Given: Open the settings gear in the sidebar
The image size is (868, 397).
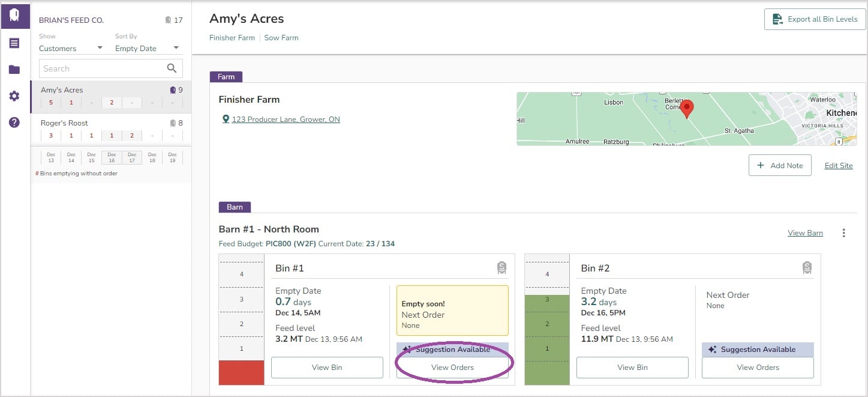Looking at the screenshot, I should point(14,95).
